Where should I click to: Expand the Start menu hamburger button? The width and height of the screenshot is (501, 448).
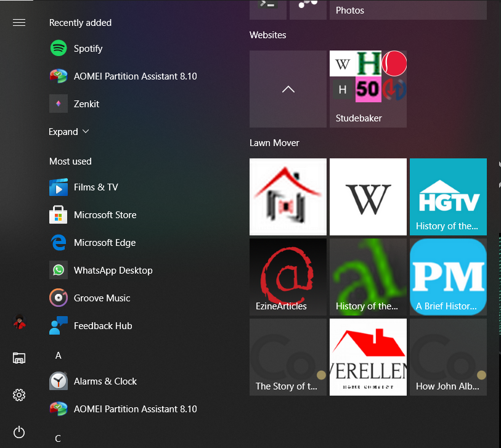click(x=19, y=23)
